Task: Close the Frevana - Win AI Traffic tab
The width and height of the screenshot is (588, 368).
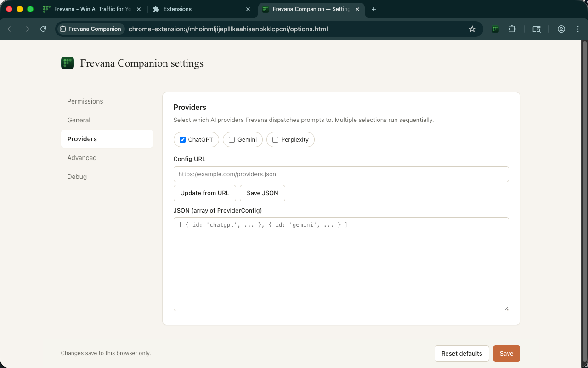Action: (x=139, y=9)
